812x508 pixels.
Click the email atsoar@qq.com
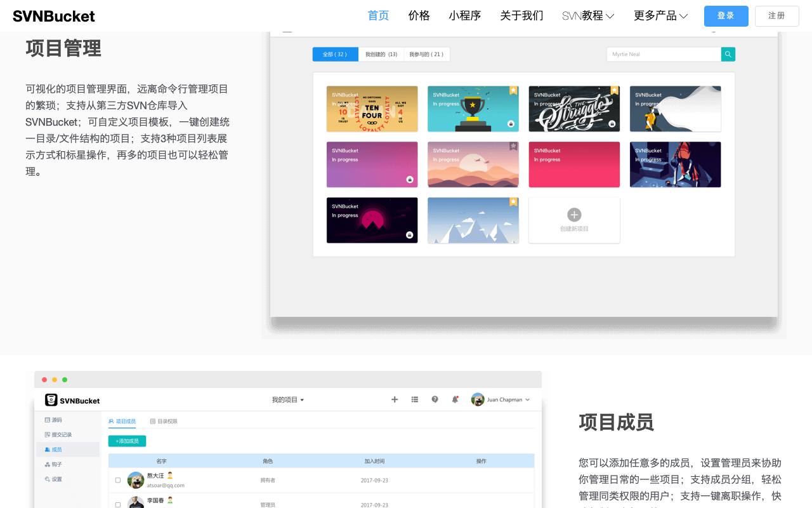pyautogui.click(x=166, y=485)
